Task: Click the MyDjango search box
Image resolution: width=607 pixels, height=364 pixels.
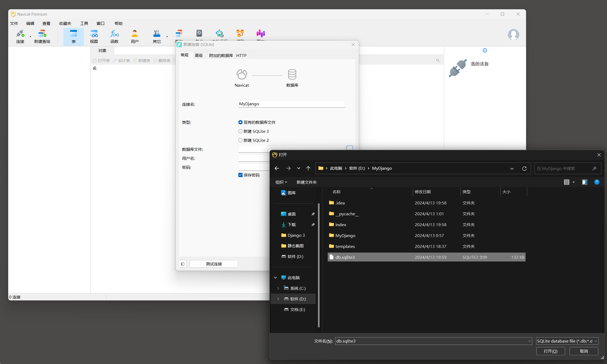Action: (x=567, y=168)
